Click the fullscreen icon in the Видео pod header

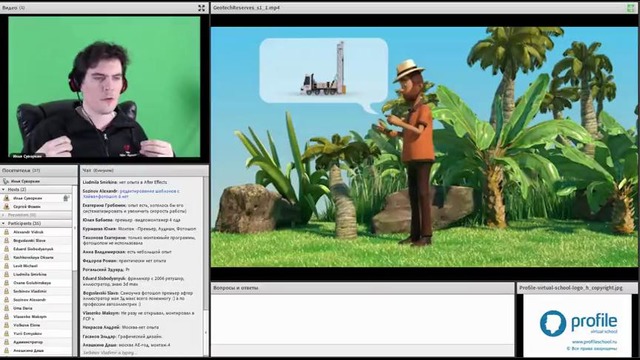pyautogui.click(x=201, y=8)
